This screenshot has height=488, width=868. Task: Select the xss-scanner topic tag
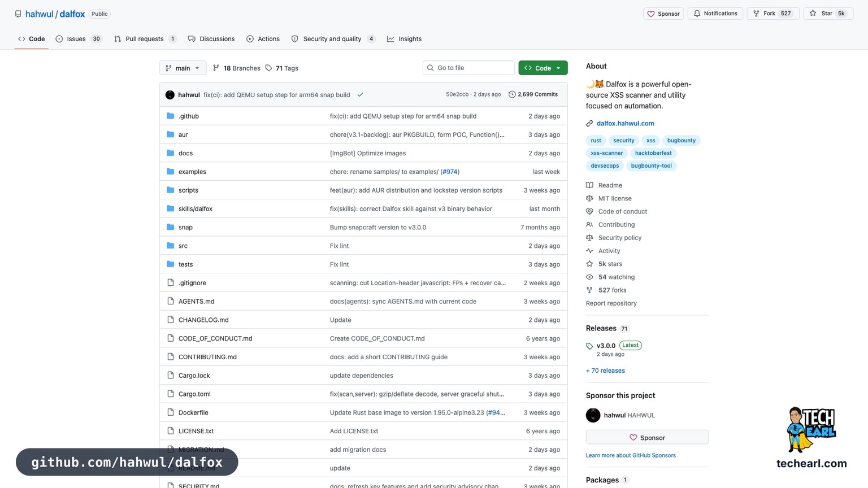click(x=606, y=153)
